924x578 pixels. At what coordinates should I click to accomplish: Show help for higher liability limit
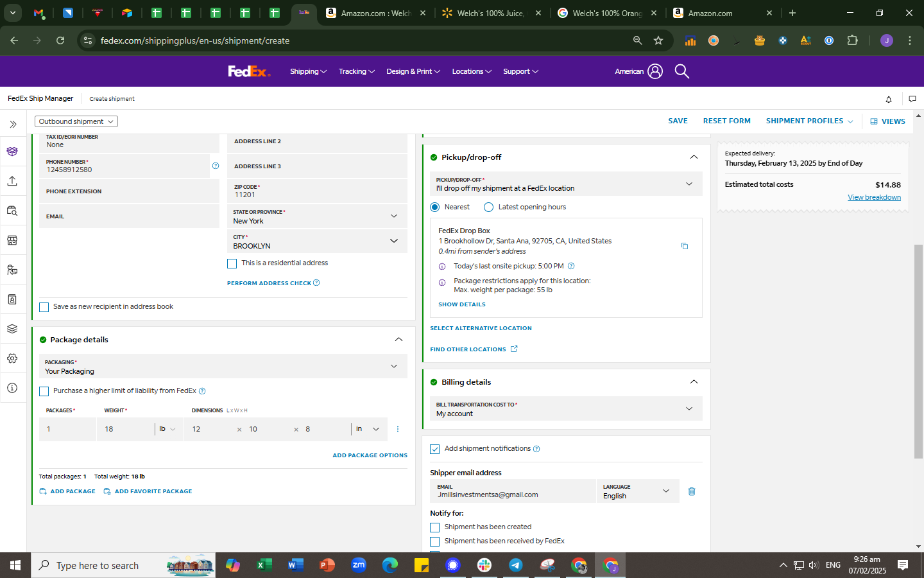pos(202,391)
